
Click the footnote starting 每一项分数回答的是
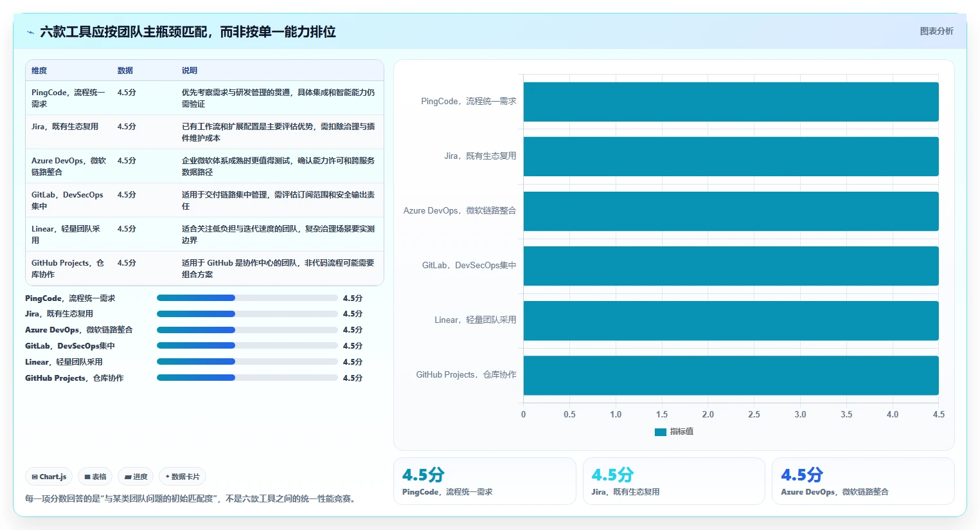click(192, 498)
